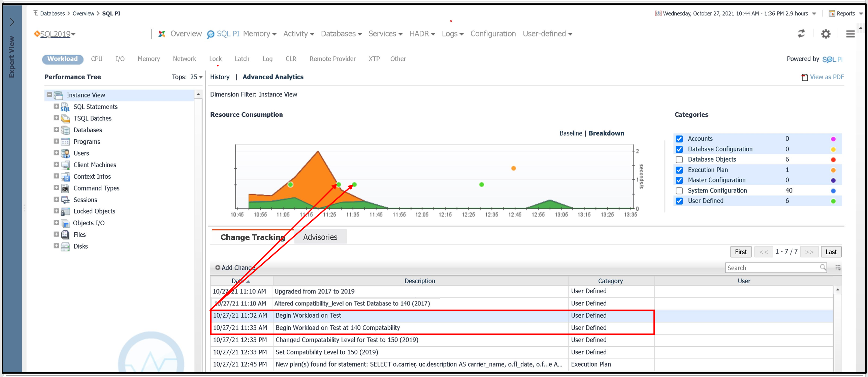The width and height of the screenshot is (868, 377).
Task: Uncheck the Master Configuration checkbox
Action: (x=679, y=180)
